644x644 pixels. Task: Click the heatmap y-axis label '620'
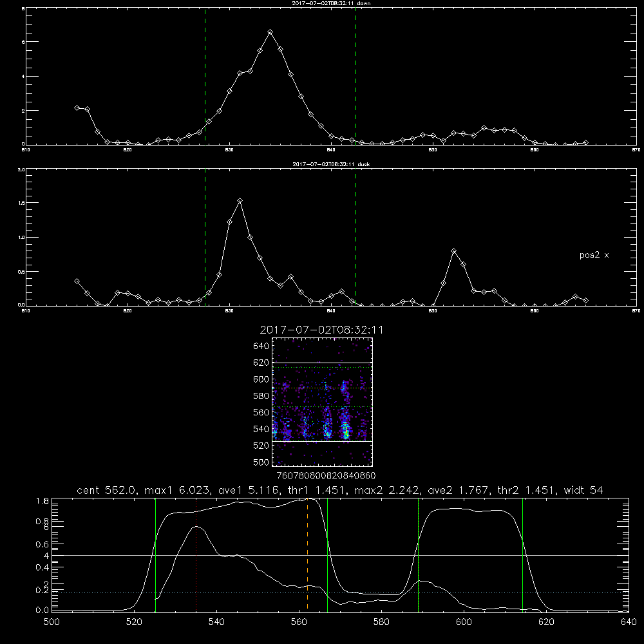pos(261,363)
